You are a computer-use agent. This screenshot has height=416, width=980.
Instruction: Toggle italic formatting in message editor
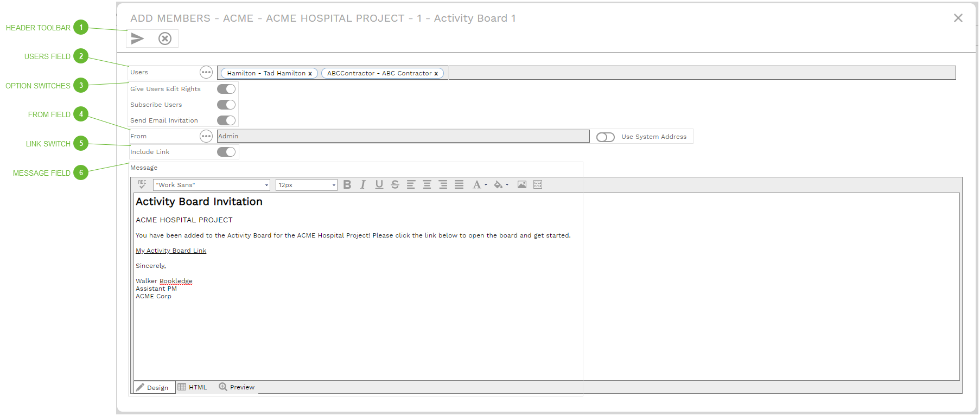point(363,184)
